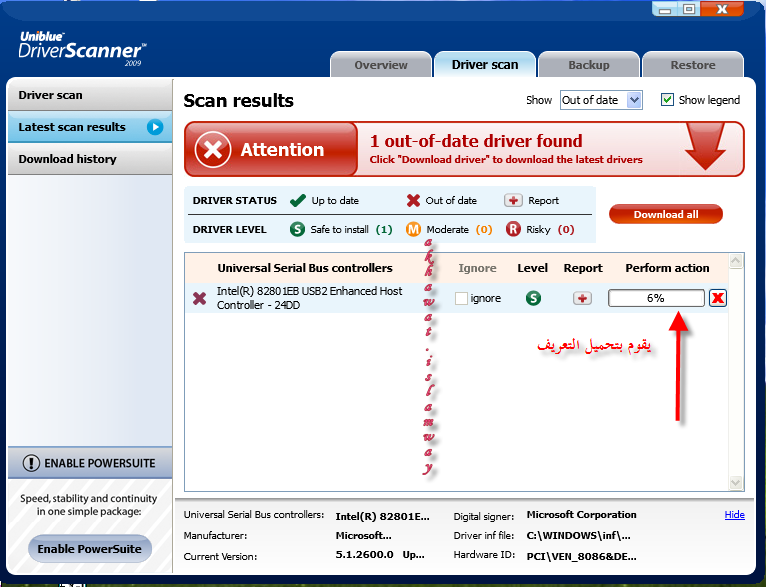Click the exclamation icon beside ENABLE POWERSUITE
This screenshot has width=766, height=587.
click(31, 463)
